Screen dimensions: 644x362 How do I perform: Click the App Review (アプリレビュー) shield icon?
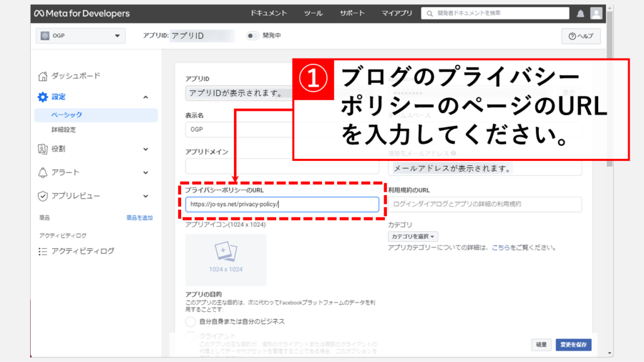43,196
